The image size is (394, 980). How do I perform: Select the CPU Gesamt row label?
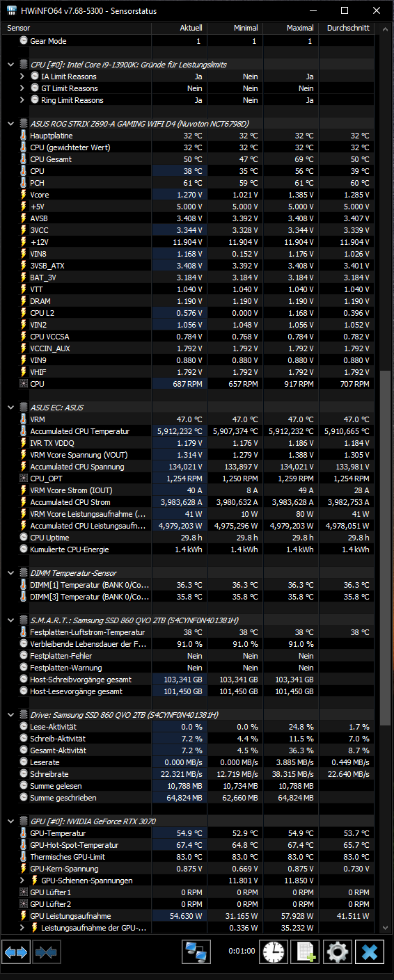[52, 159]
